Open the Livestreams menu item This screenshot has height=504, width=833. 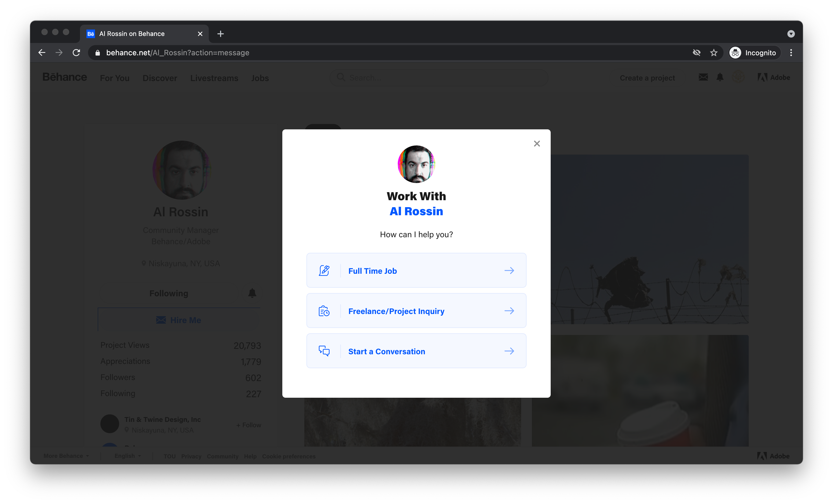pos(214,78)
